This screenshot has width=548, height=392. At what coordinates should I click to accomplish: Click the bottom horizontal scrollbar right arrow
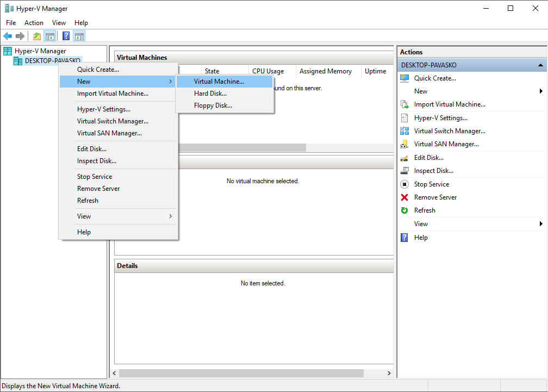[x=389, y=374]
